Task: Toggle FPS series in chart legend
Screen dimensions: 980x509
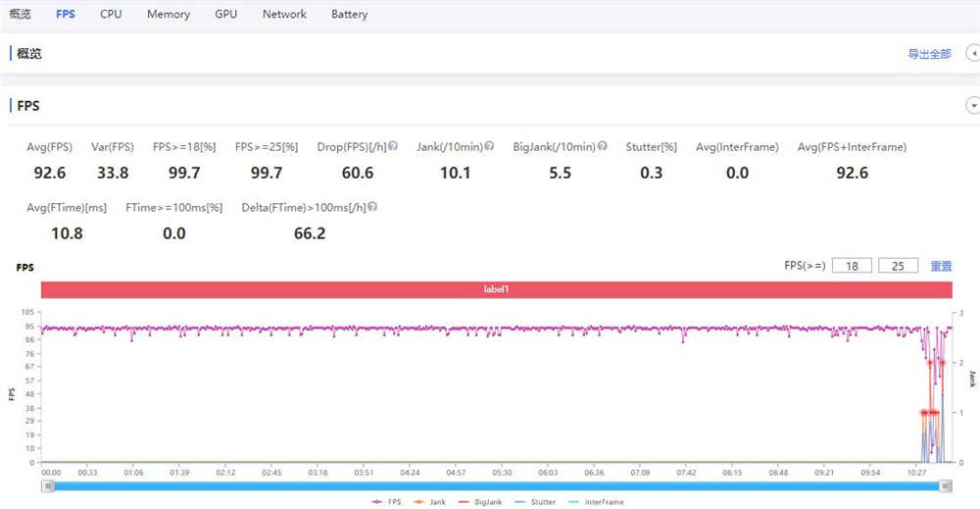Action: point(387,501)
